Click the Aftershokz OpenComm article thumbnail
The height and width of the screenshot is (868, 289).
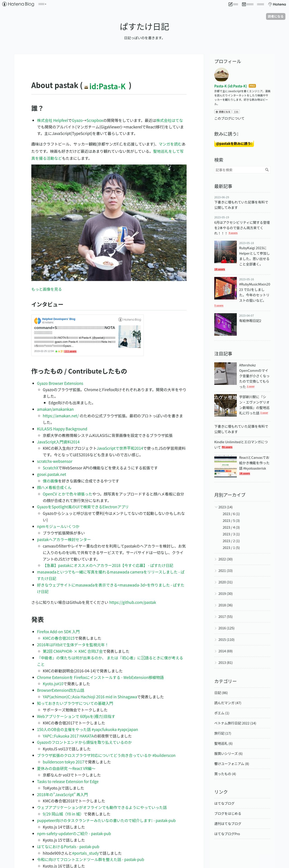pos(225,373)
